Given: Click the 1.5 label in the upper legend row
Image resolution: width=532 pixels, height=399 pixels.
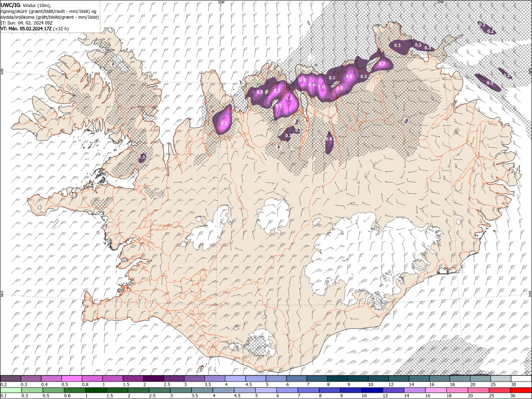Looking at the screenshot, I should pos(126,384).
